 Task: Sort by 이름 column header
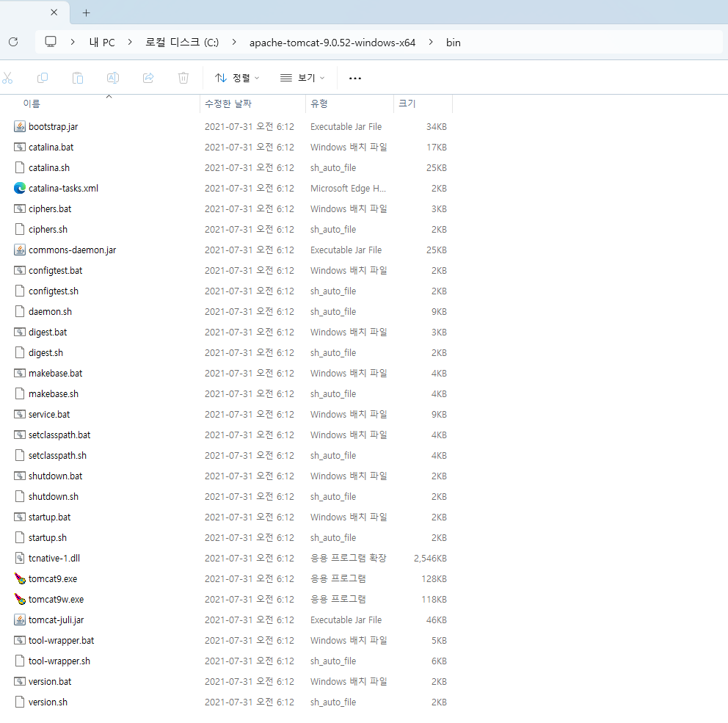[32, 103]
